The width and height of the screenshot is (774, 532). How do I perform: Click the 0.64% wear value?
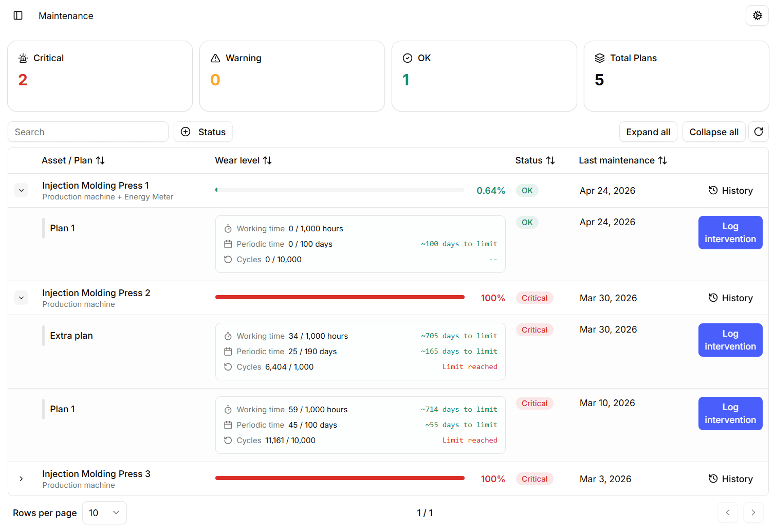pos(491,190)
